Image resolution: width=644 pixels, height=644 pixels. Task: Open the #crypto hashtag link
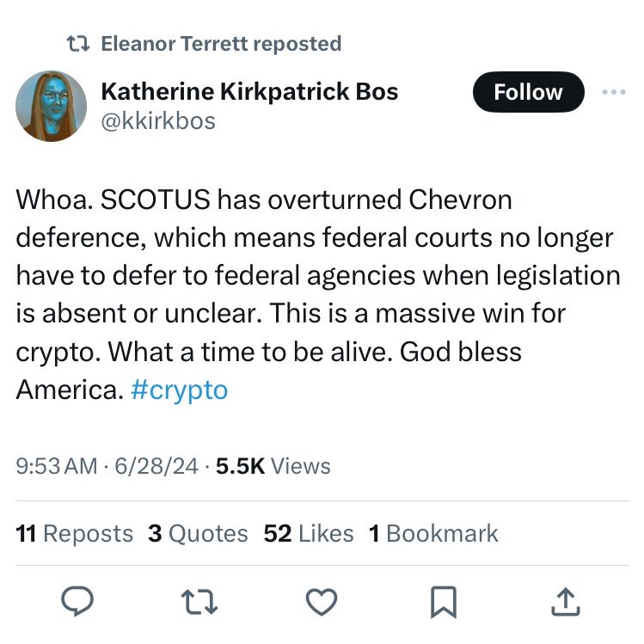tap(180, 389)
